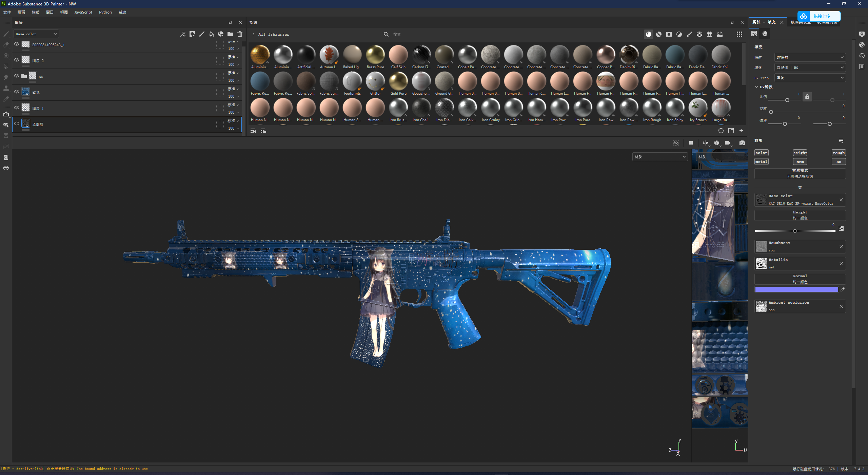Add a new paint layer with brush icon
Screen dimensions: 868x475
tap(202, 34)
